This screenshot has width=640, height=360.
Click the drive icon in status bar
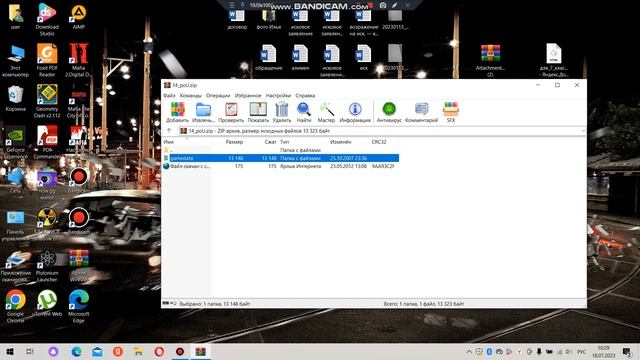[166, 303]
